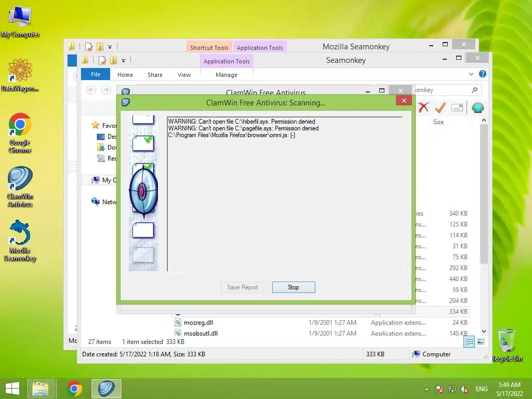Open Action Center flag tray icon
The image size is (532, 399).
click(440, 389)
